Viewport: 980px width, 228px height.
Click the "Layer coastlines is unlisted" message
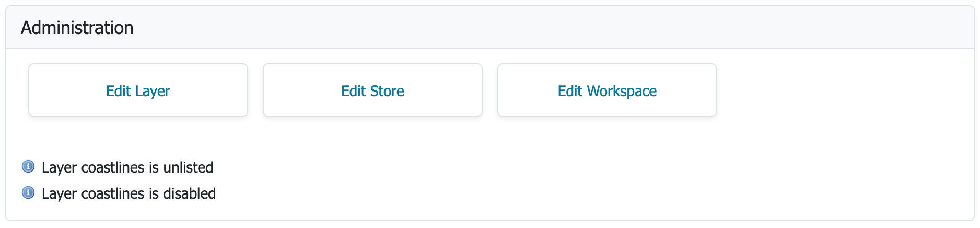[127, 167]
